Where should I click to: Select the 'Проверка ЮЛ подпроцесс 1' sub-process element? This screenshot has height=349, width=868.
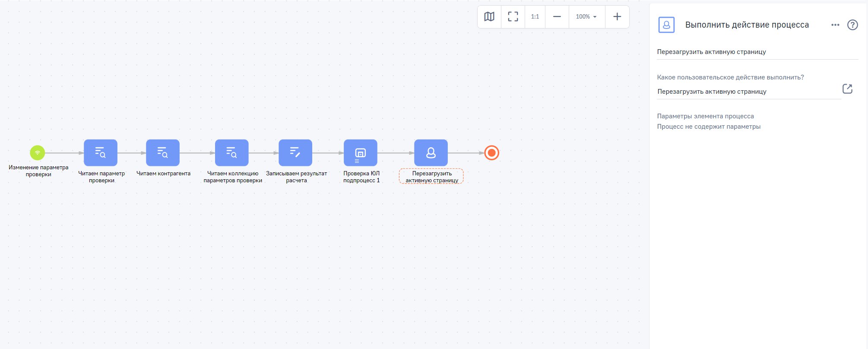pyautogui.click(x=361, y=152)
